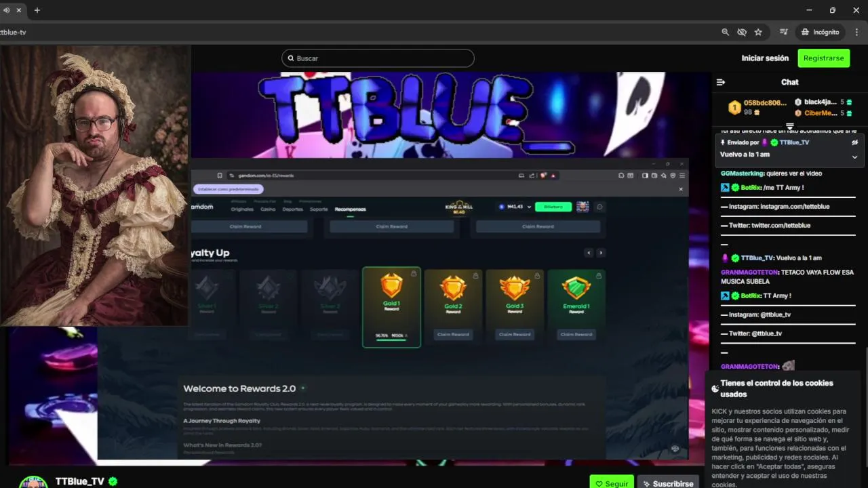Image resolution: width=868 pixels, height=488 pixels.
Task: Select Soporte tab in streamed Gamdom
Action: [319, 209]
